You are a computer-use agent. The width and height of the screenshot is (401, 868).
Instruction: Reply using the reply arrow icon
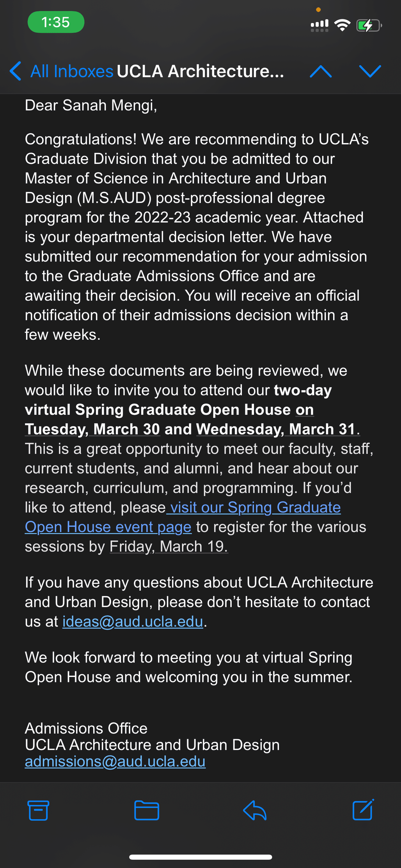coord(255,810)
